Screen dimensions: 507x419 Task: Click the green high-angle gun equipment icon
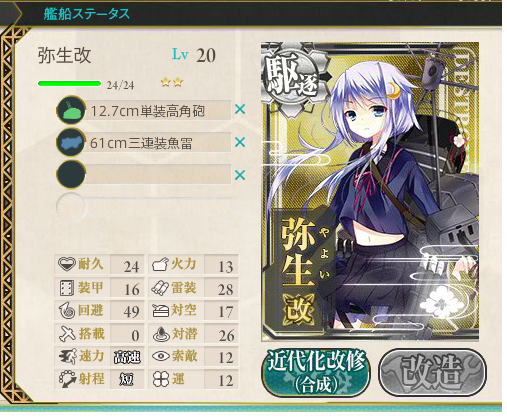(71, 110)
